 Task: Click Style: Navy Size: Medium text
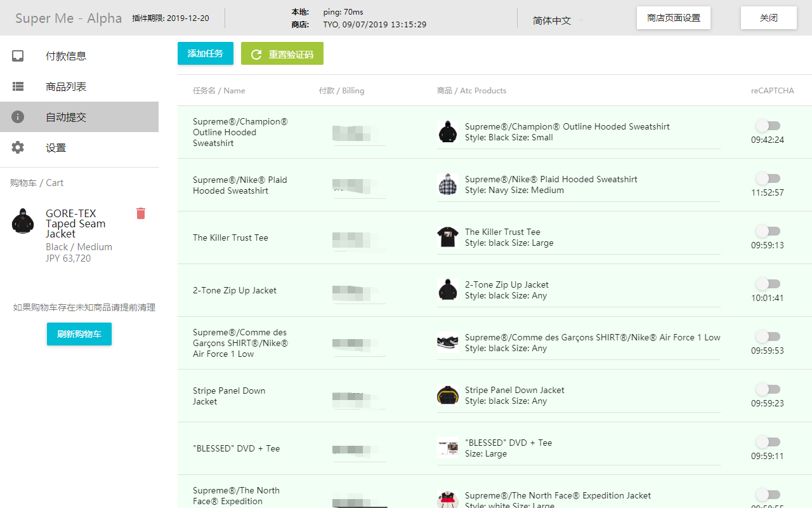coord(514,190)
